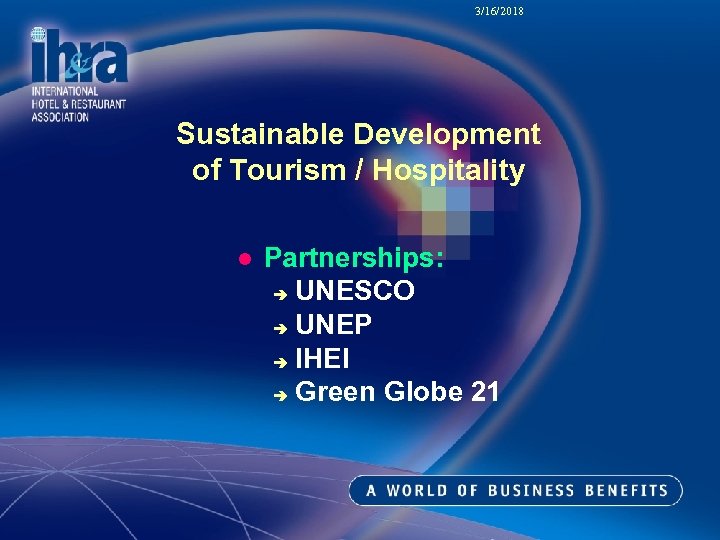Click the arrow bullet beside Green Globe 21

coord(280,395)
